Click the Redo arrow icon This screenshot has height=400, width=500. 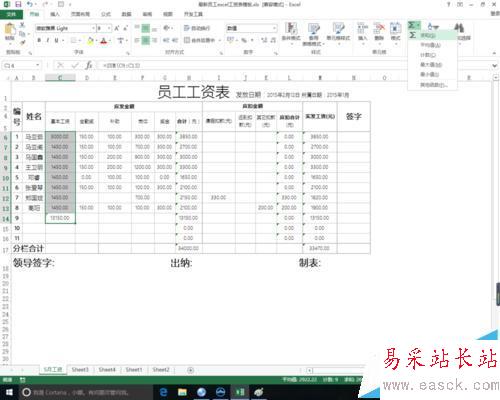46,4
